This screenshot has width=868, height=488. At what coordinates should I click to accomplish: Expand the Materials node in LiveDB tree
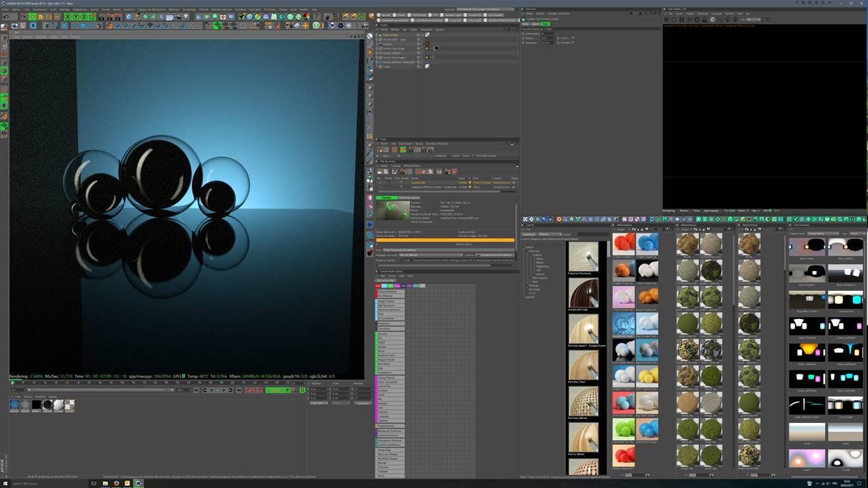[x=527, y=251]
